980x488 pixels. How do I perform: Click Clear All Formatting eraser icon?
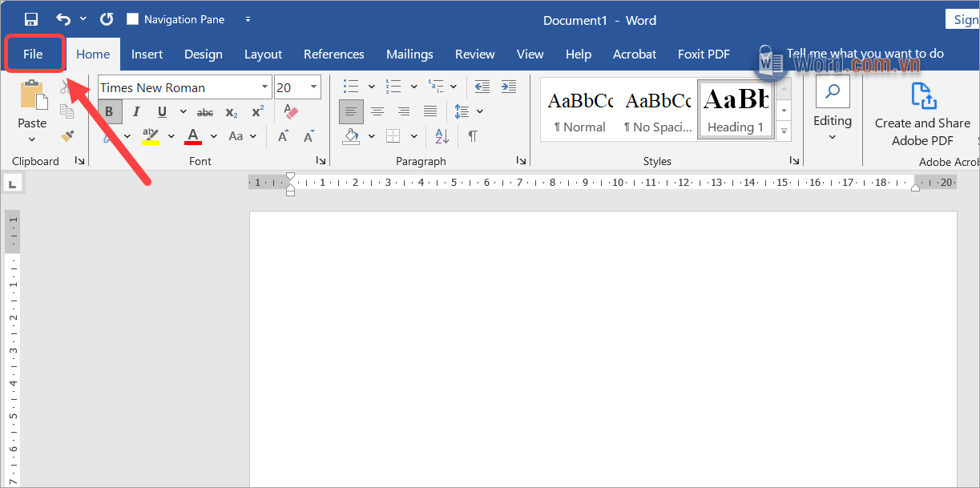click(x=290, y=112)
